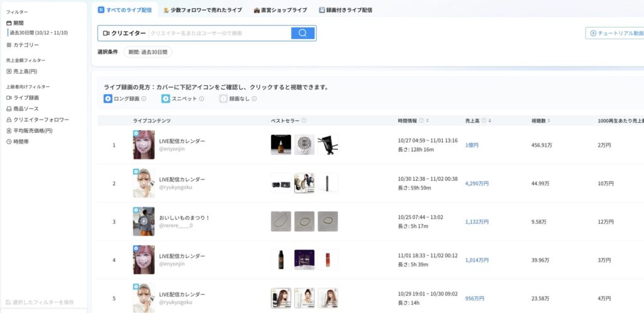Click the info icon beside ロング録画
This screenshot has width=644, height=313.
144,99
